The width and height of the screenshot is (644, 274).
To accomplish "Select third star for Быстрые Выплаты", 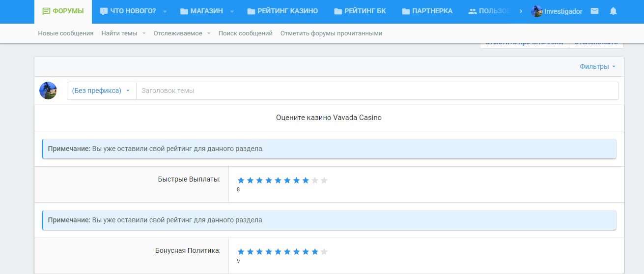I will [259, 181].
